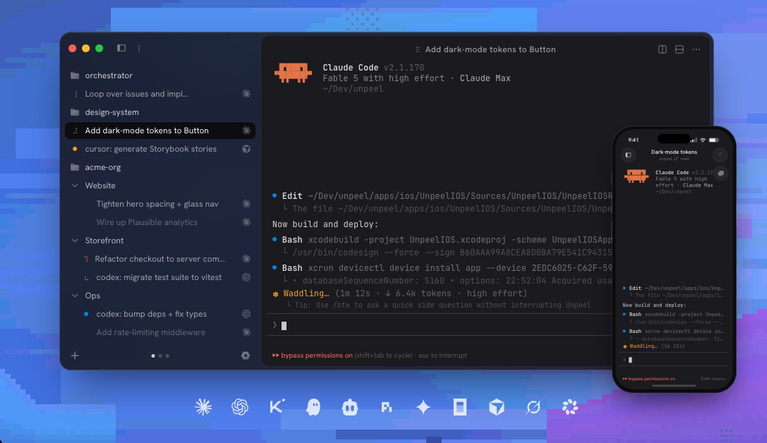Click the pane title 'Add dark-mode tokens to Button'

490,49
